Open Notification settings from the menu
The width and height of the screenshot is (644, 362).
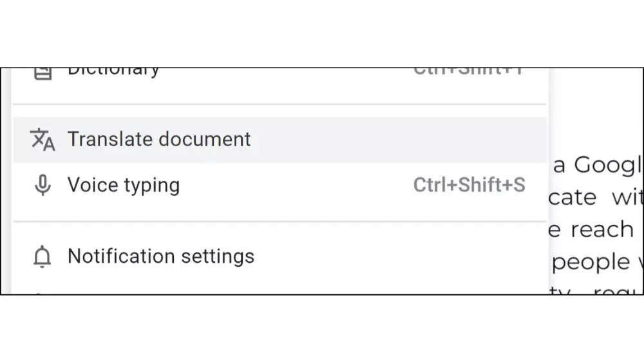(279, 256)
